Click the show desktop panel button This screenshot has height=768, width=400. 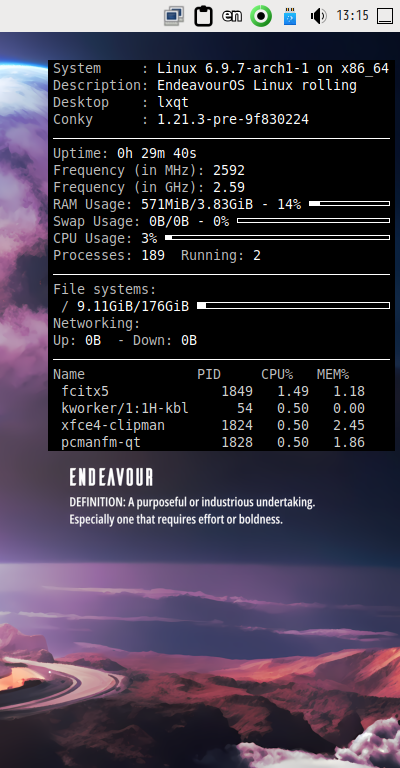[x=385, y=16]
